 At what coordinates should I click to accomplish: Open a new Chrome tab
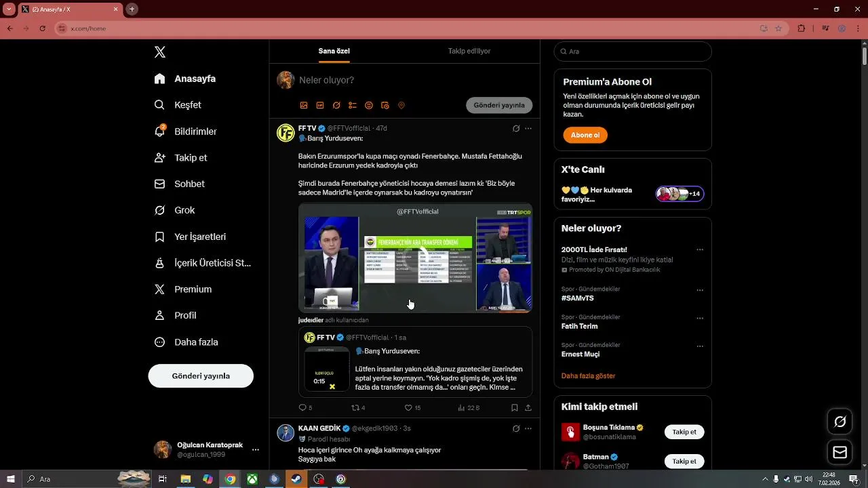(132, 9)
